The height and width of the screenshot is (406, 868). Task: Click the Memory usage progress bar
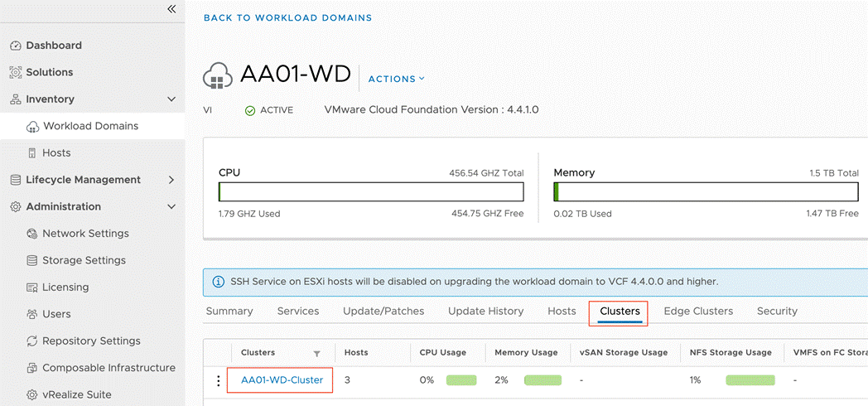[x=706, y=192]
